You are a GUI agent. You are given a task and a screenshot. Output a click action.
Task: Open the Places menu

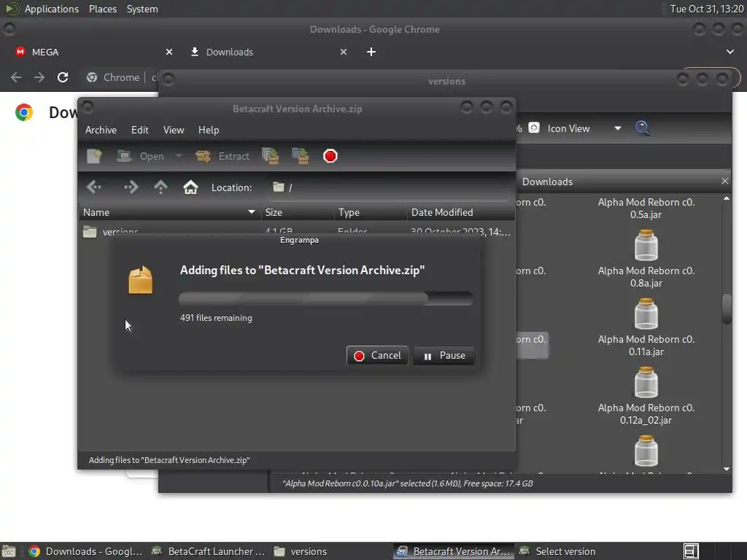point(102,9)
